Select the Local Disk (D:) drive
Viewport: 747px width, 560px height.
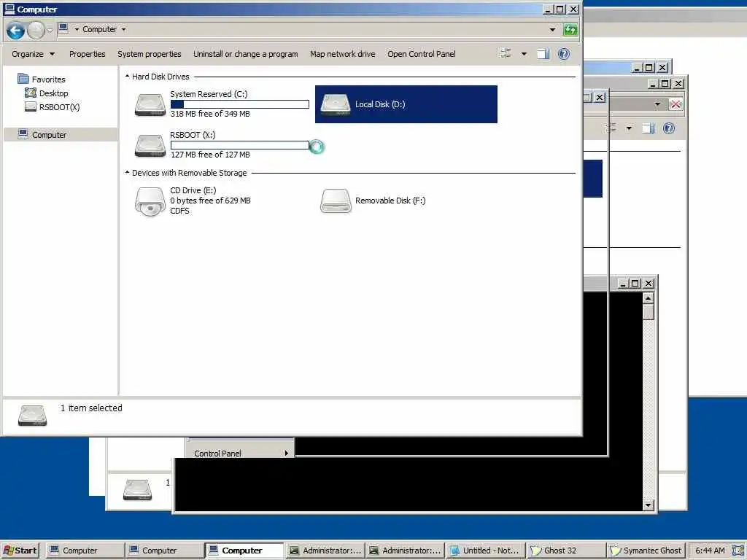406,104
